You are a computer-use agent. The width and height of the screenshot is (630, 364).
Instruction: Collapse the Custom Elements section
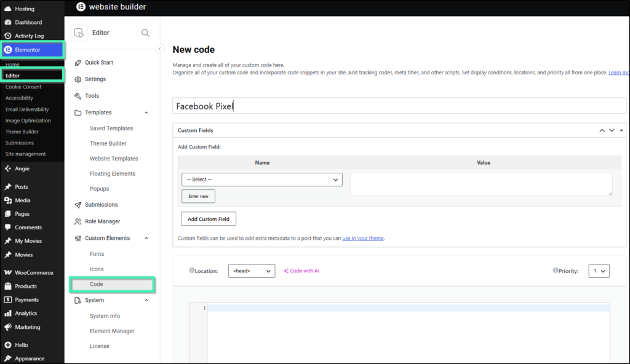pos(146,238)
